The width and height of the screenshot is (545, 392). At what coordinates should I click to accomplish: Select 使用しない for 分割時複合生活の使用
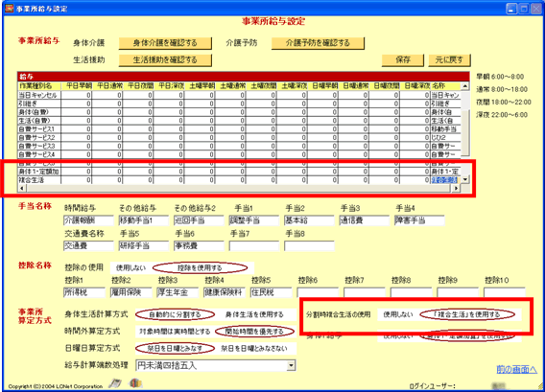398,314
